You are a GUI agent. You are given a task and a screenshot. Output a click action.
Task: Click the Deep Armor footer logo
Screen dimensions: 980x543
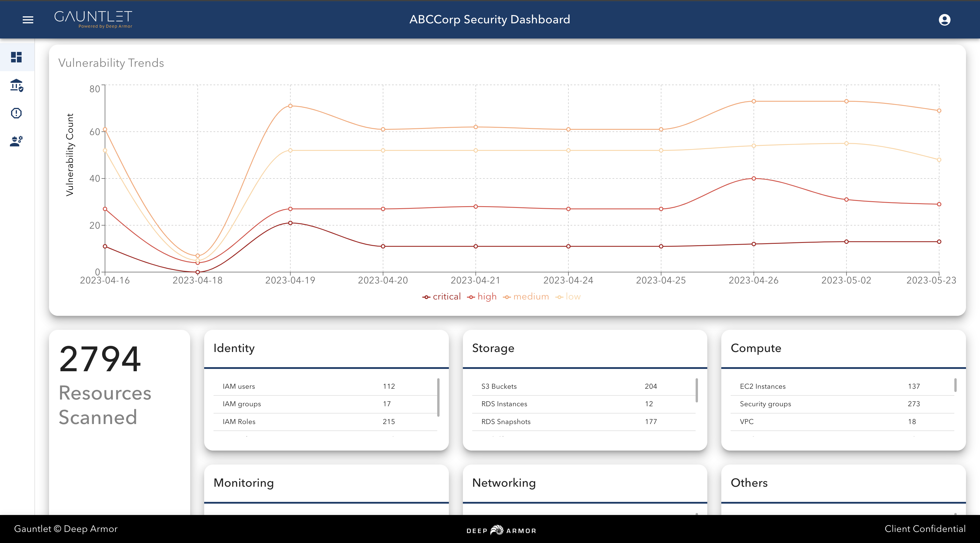pyautogui.click(x=501, y=530)
